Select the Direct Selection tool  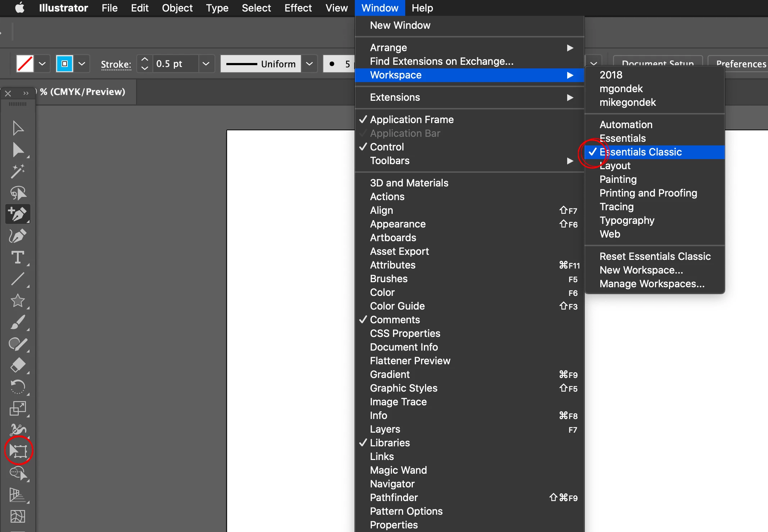18,150
